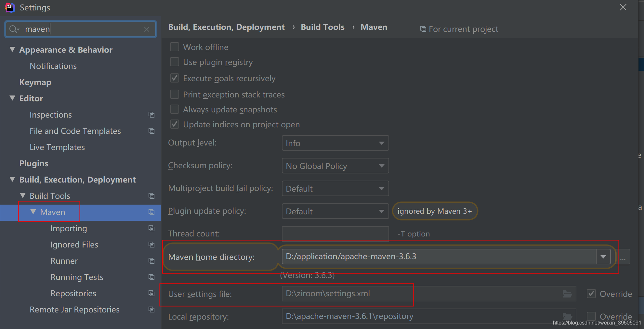Viewport: 644px width, 329px height.
Task: Open Plugin update policy dropdown
Action: point(335,211)
